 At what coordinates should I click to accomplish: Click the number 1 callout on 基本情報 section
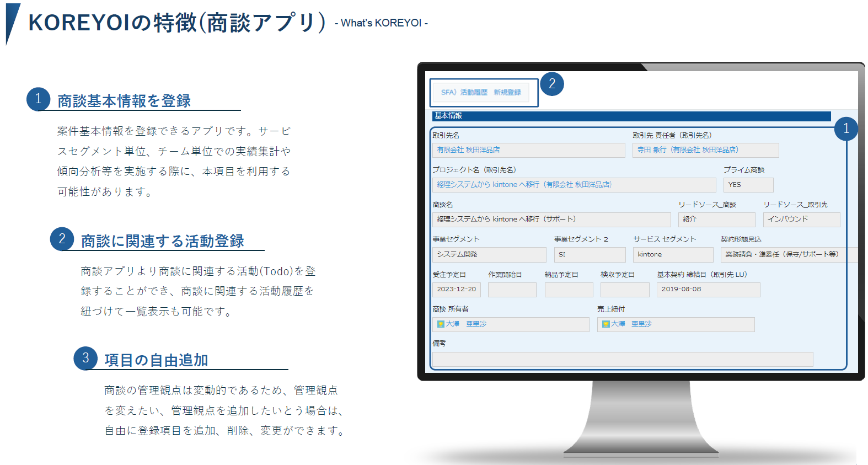845,129
